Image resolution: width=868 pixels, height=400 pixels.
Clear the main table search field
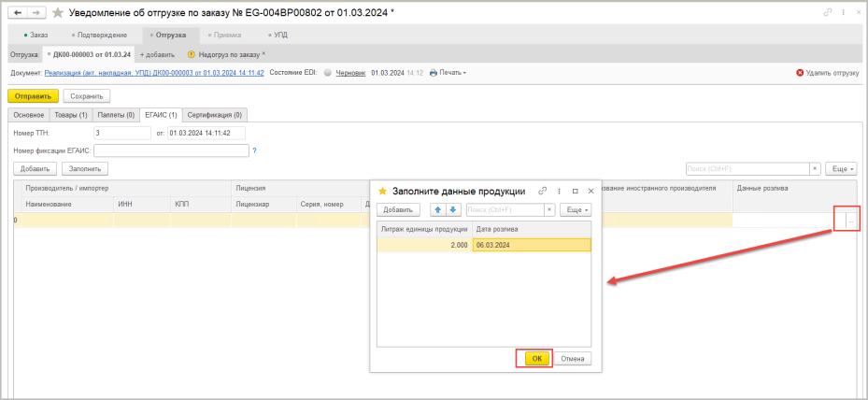816,168
